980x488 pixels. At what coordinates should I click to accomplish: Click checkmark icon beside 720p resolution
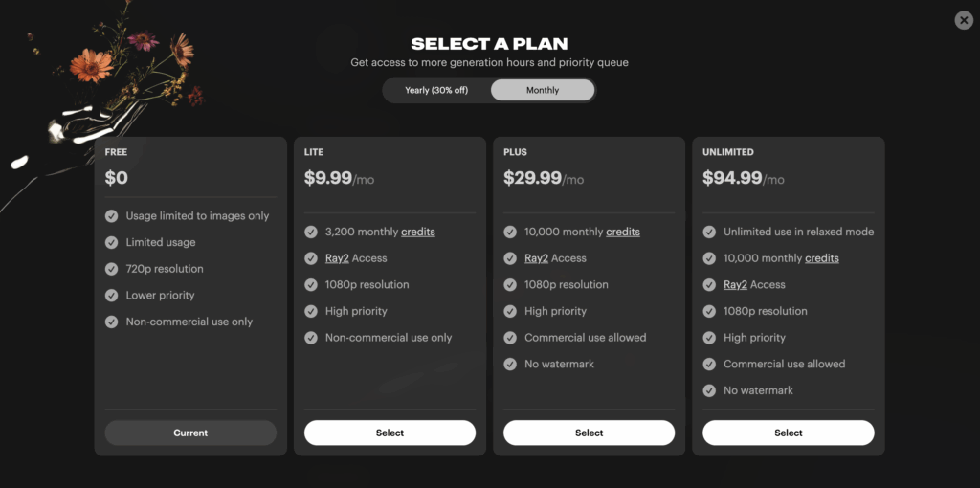[x=111, y=269]
